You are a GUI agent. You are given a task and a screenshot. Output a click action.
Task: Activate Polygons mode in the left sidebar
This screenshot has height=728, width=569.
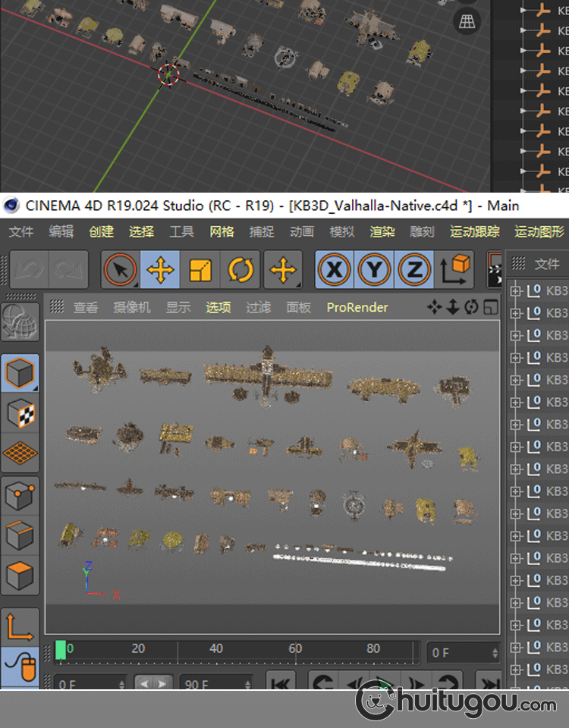20,576
